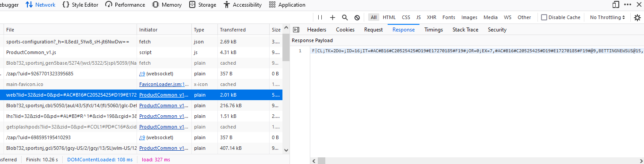This screenshot has height=164, width=644.
Task: Select the main-favicon.ico request row
Action: click(141, 84)
